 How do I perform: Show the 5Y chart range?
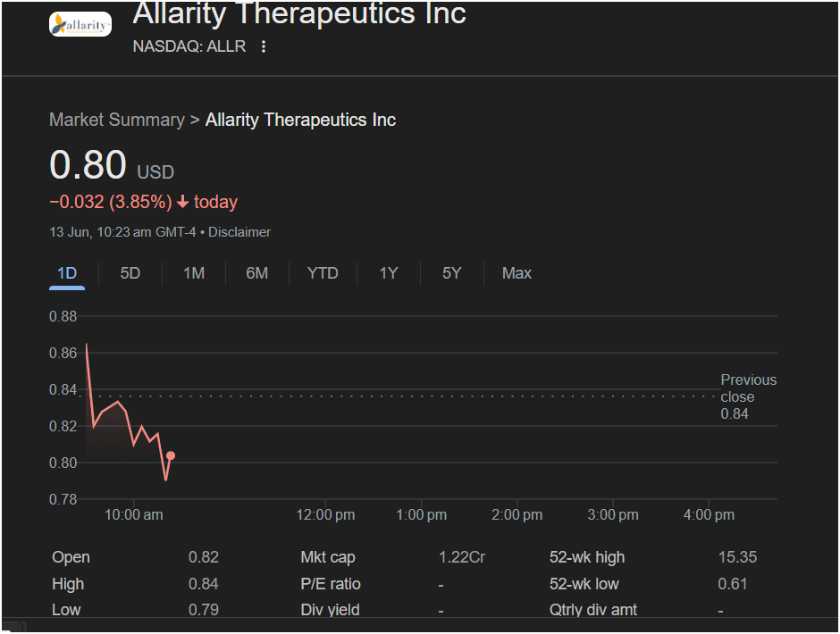(x=451, y=273)
